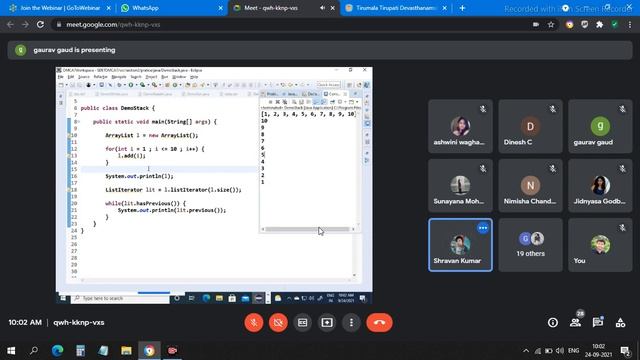Open the Chrome menu three dots
Viewport: 640px width, 360px height.
coord(630,24)
